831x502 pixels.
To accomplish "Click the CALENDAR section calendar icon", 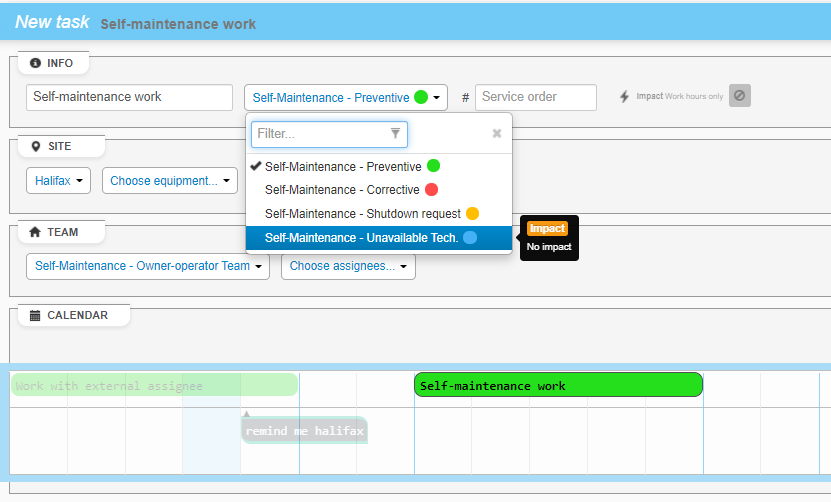I will click(x=36, y=315).
